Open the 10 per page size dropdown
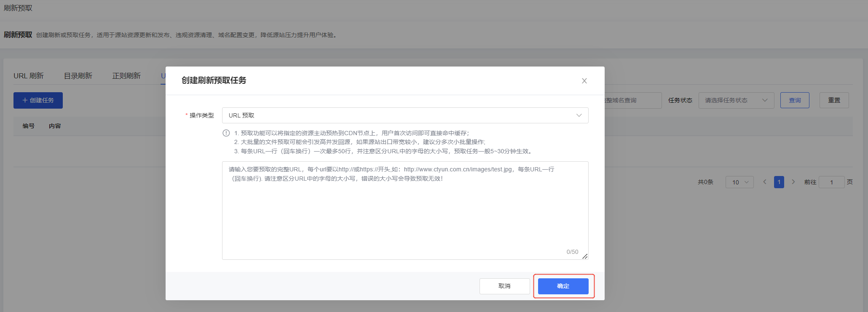 click(739, 182)
